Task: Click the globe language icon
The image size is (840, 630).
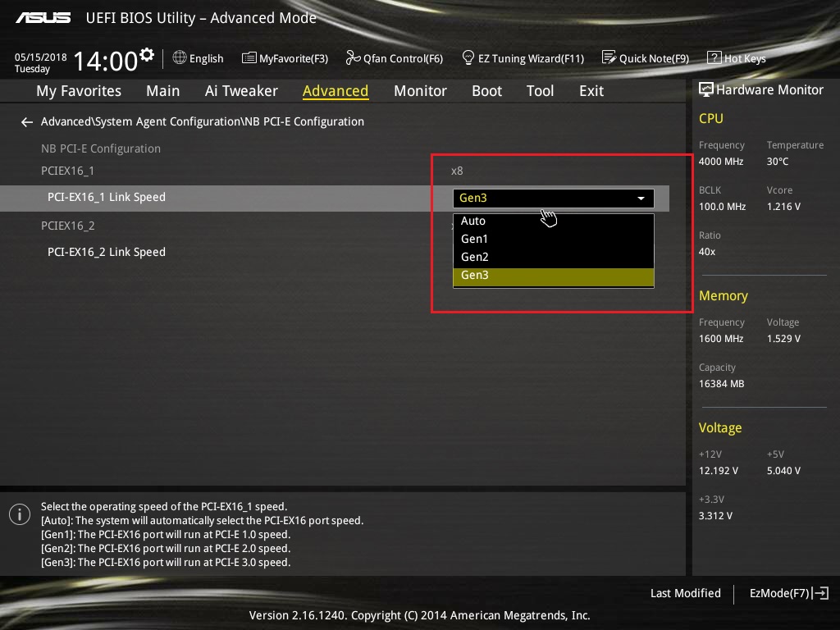Action: 180,57
